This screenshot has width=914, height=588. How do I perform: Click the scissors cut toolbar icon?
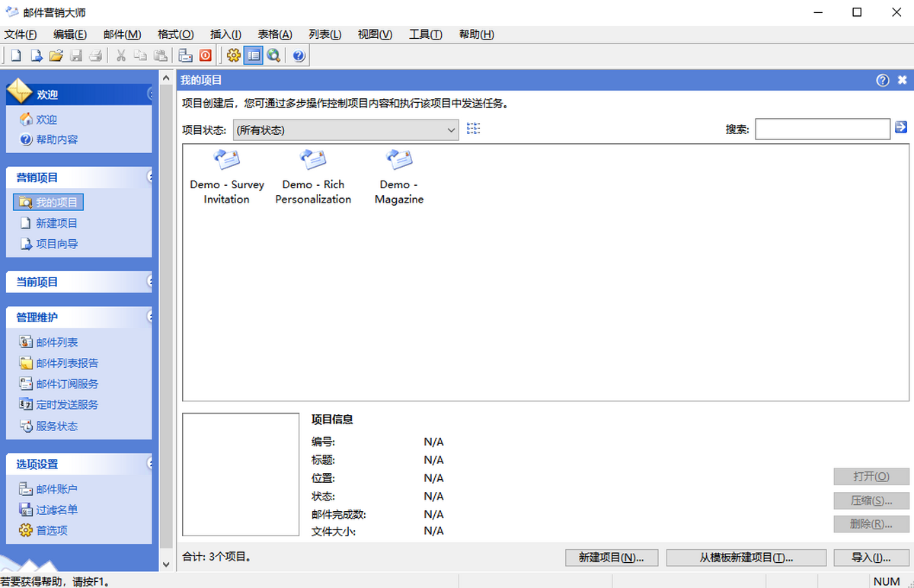(x=121, y=56)
